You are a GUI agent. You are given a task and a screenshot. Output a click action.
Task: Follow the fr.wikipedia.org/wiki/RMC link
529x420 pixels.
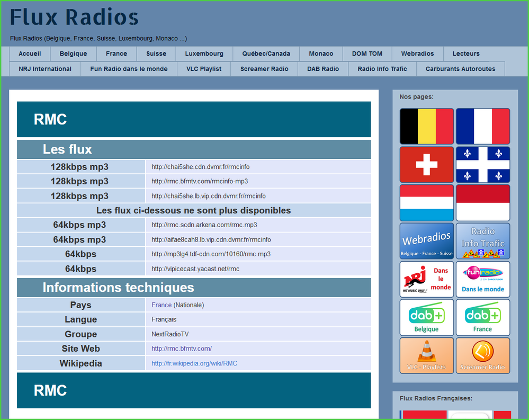pyautogui.click(x=194, y=363)
